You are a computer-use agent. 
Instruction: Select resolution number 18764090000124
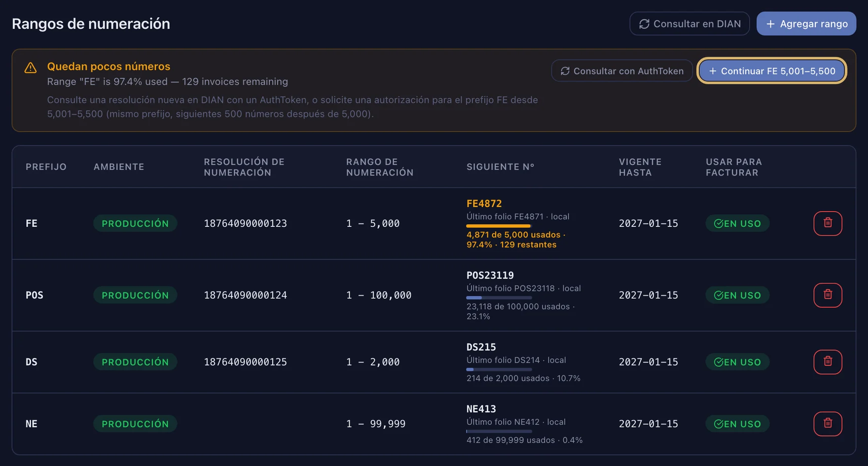[x=245, y=295]
